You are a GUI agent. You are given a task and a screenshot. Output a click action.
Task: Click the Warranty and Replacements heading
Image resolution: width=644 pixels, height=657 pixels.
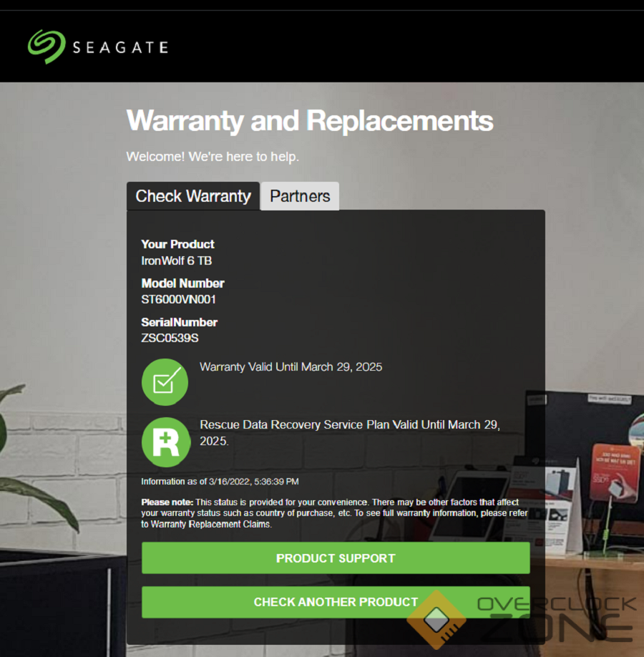tap(310, 121)
